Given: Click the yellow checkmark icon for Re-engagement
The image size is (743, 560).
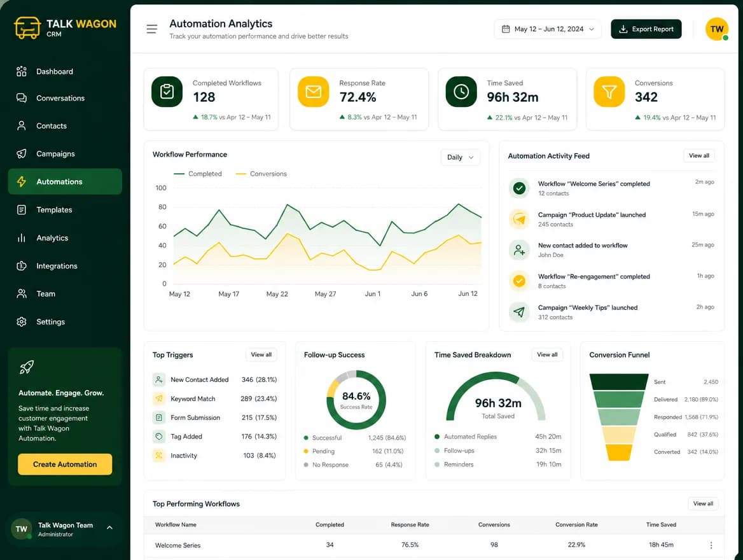Looking at the screenshot, I should (519, 281).
